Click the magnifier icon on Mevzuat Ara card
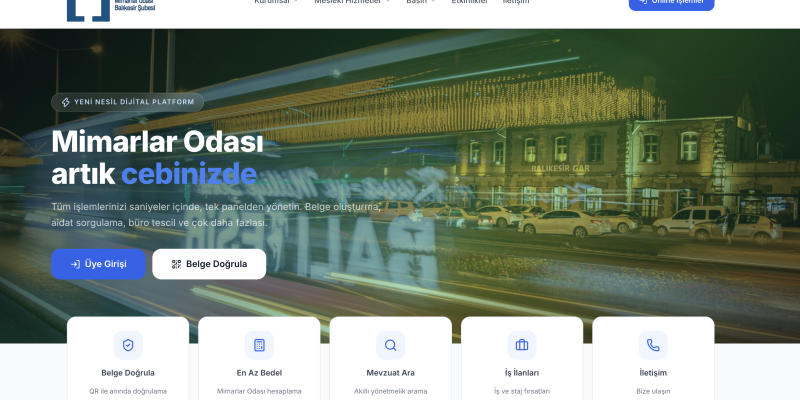The width and height of the screenshot is (800, 400). click(390, 345)
